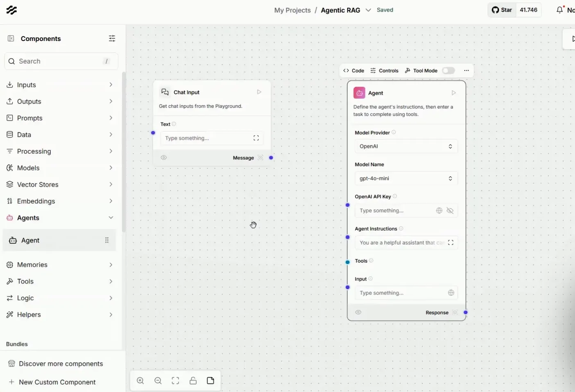Open the Agentic RAG flow name dropdown
Screen dimensions: 575x392
[368, 10]
